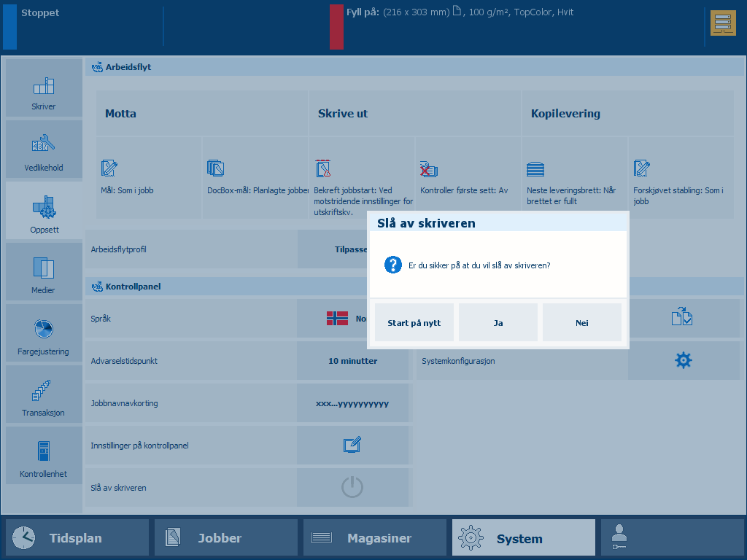747x560 pixels.
Task: Click the Skrive ut column heading
Action: click(x=414, y=113)
